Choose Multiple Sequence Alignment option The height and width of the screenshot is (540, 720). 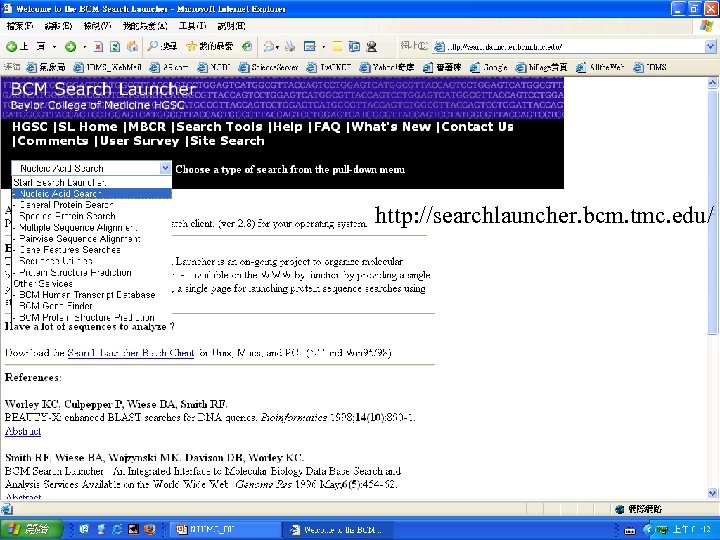[x=92, y=227]
